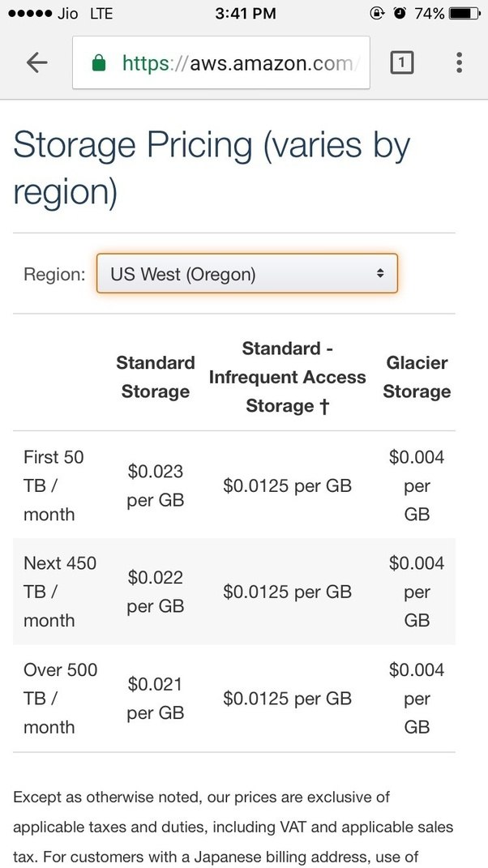The height and width of the screenshot is (868, 488).
Task: Tap the battery indicator icon
Action: (x=464, y=12)
